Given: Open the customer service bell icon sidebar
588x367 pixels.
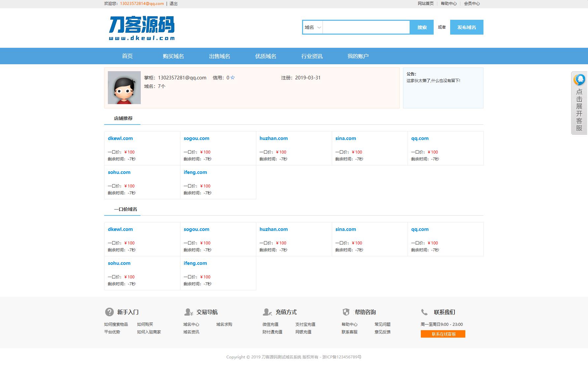Looking at the screenshot, I should pyautogui.click(x=579, y=80).
